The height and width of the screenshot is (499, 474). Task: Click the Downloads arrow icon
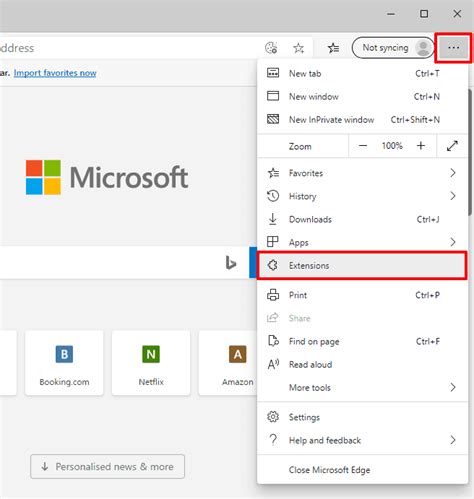(273, 219)
